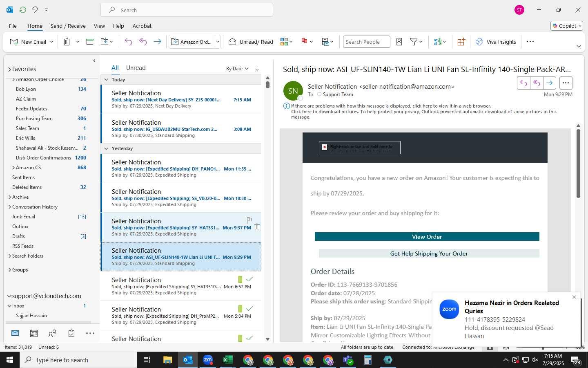Reply using the reading pane reply arrow
Viewport: 588px width, 368px height.
(523, 83)
